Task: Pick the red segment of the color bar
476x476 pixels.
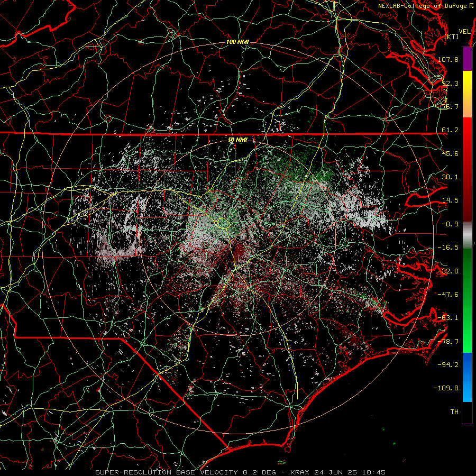Action: (467, 169)
